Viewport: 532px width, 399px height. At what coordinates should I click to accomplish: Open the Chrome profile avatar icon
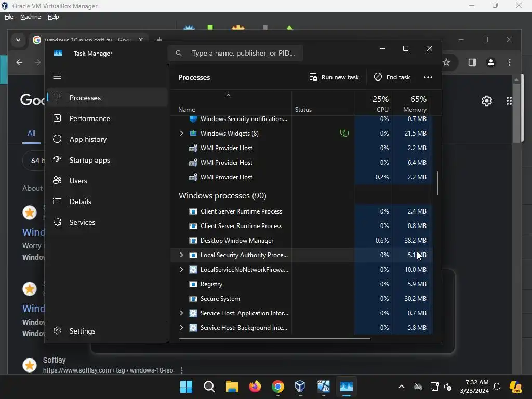click(x=490, y=62)
